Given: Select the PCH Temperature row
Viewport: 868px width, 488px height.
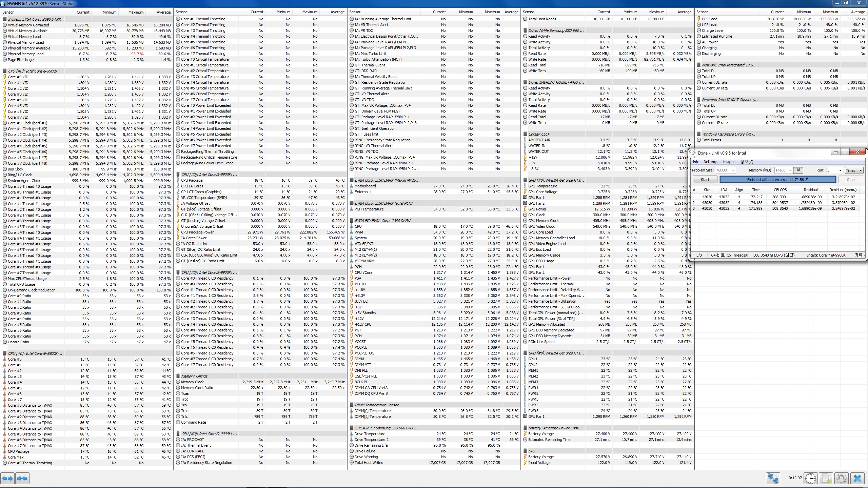Looking at the screenshot, I should pyautogui.click(x=434, y=209).
